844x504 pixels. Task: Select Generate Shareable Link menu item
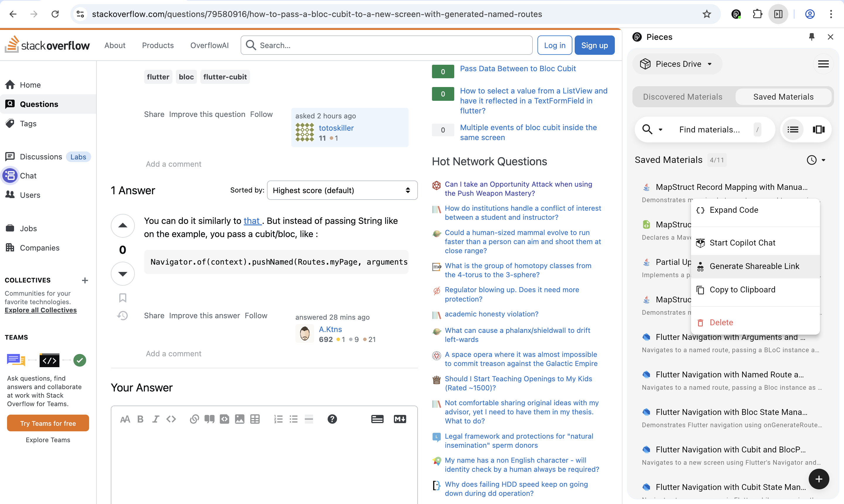(x=755, y=266)
